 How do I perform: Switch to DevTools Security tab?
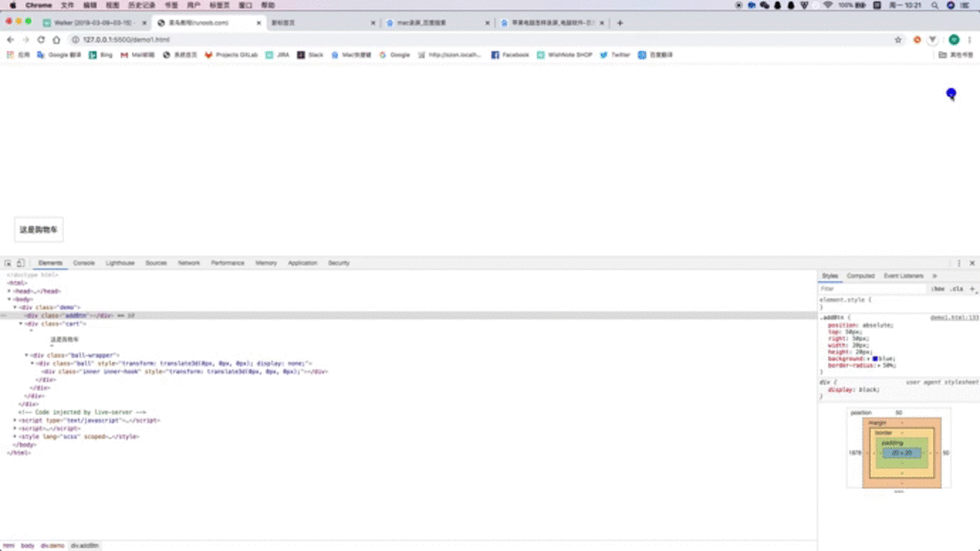339,263
